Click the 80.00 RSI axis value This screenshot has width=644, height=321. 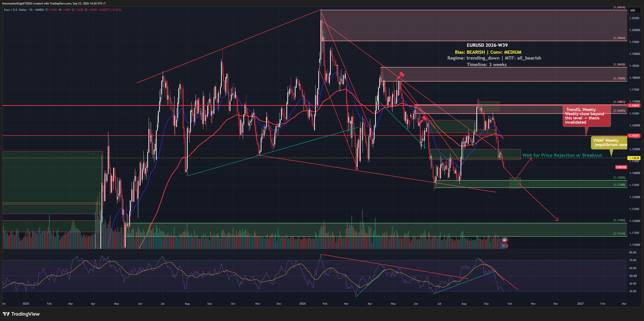[633, 253]
